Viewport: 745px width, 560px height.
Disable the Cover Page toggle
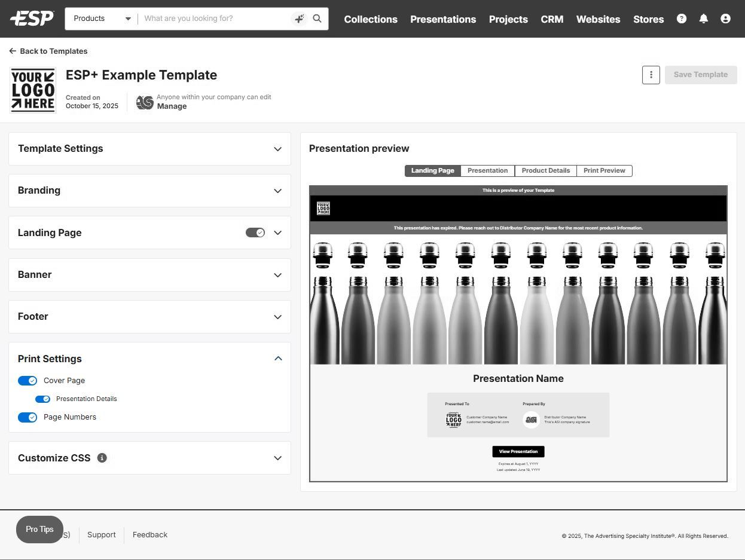pyautogui.click(x=28, y=381)
